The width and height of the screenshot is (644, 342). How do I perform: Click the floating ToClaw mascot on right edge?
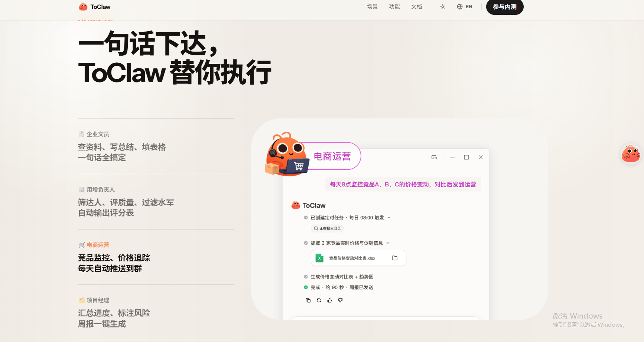[x=631, y=154]
